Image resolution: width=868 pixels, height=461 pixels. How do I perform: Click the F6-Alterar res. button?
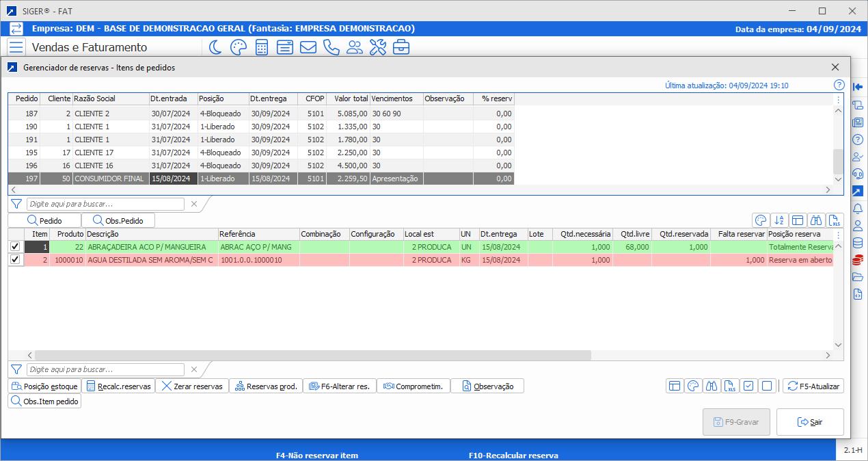340,386
